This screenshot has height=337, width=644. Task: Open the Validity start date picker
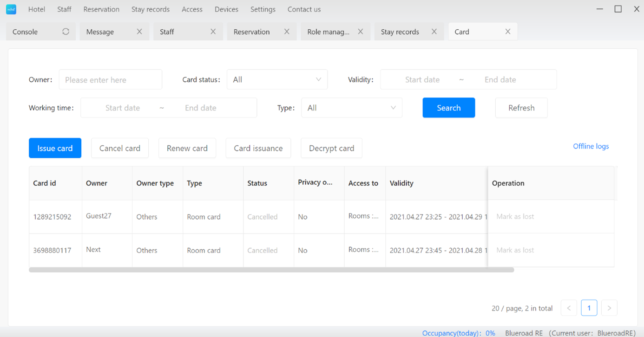click(422, 80)
